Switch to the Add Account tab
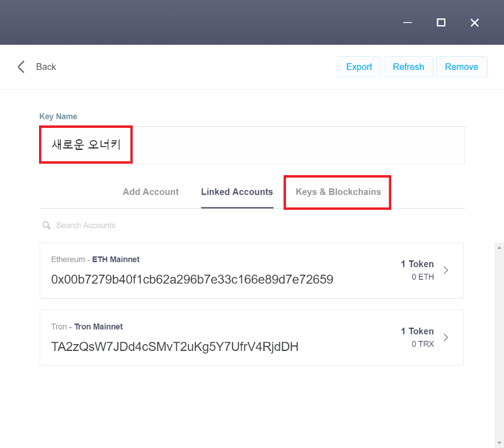Viewport: 504px width, 448px height. click(x=151, y=192)
